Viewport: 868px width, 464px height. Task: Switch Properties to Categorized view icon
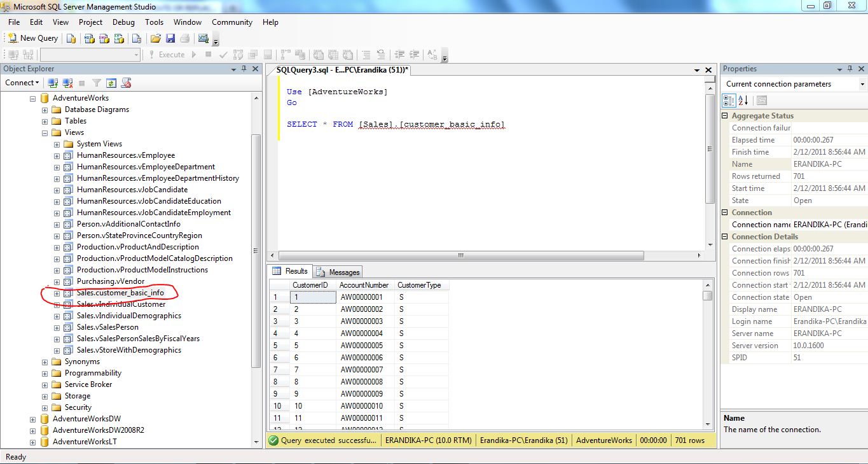(x=729, y=101)
